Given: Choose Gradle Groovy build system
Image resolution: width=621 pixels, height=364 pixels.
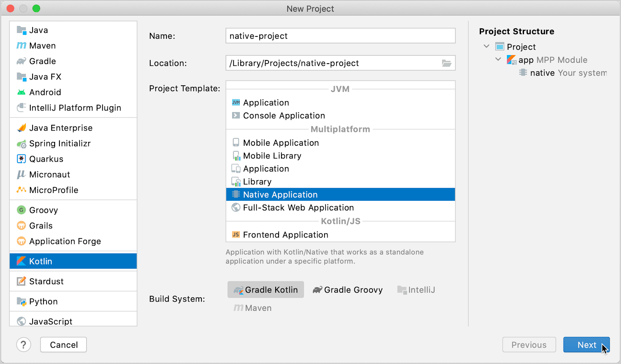Looking at the screenshot, I should click(348, 290).
